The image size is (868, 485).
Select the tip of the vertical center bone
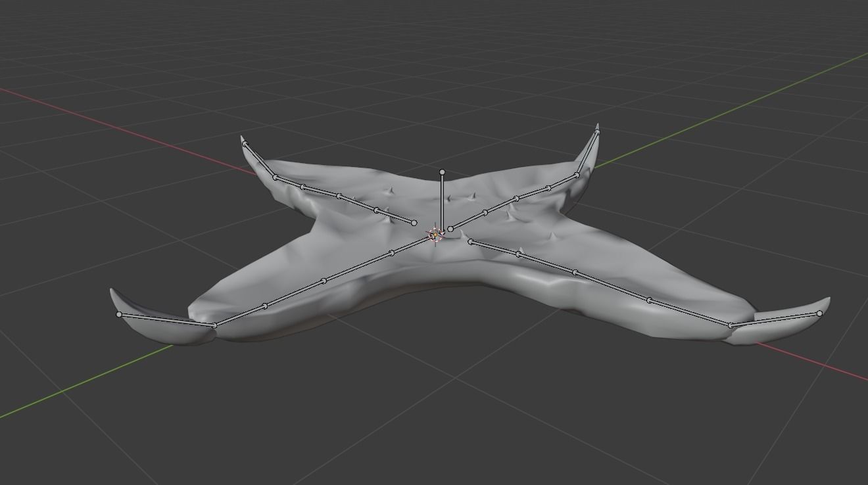coord(442,172)
